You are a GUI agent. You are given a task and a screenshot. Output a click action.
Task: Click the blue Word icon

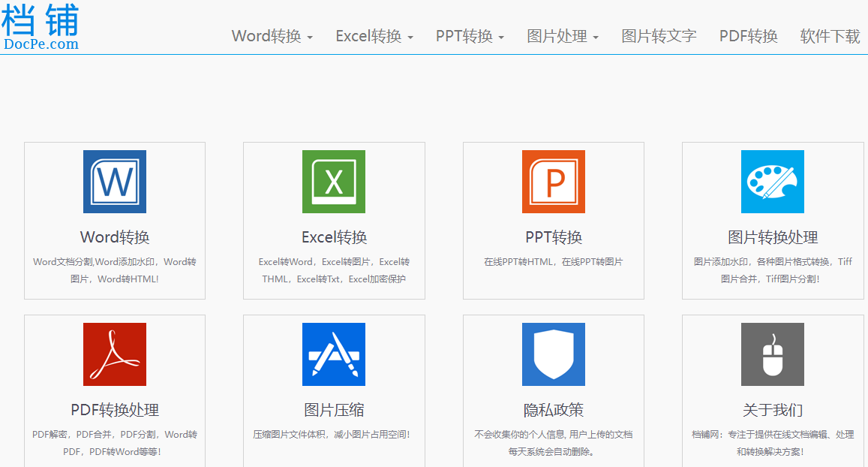pyautogui.click(x=115, y=182)
